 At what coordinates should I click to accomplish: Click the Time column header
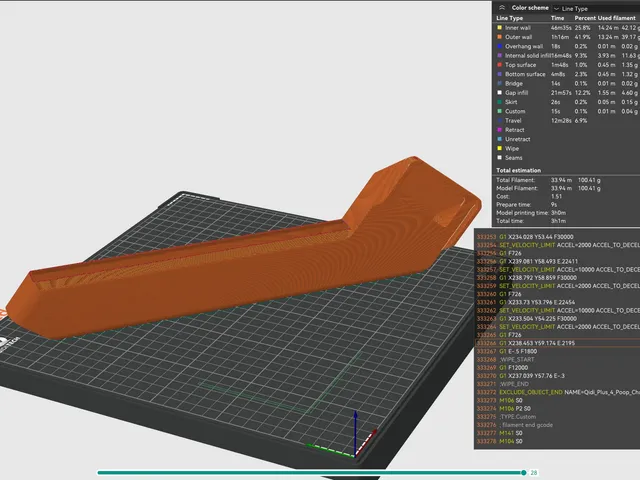click(557, 18)
